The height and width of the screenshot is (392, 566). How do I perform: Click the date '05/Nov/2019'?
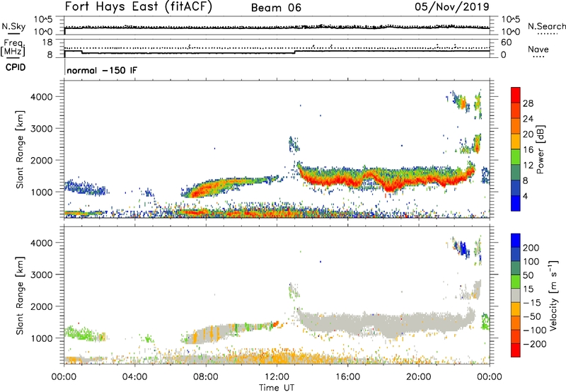coord(452,6)
